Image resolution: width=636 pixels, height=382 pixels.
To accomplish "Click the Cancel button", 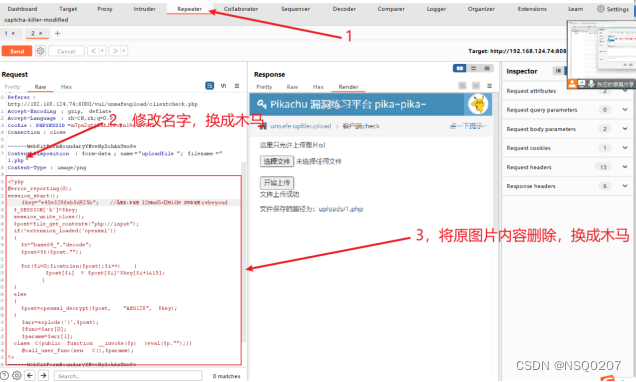I will click(67, 51).
